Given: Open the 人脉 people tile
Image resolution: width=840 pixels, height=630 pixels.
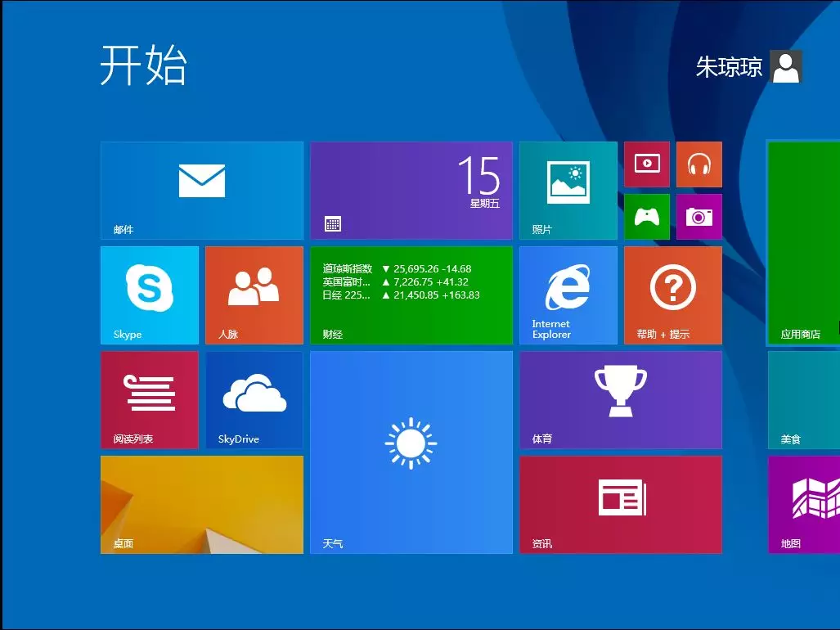Looking at the screenshot, I should click(254, 295).
